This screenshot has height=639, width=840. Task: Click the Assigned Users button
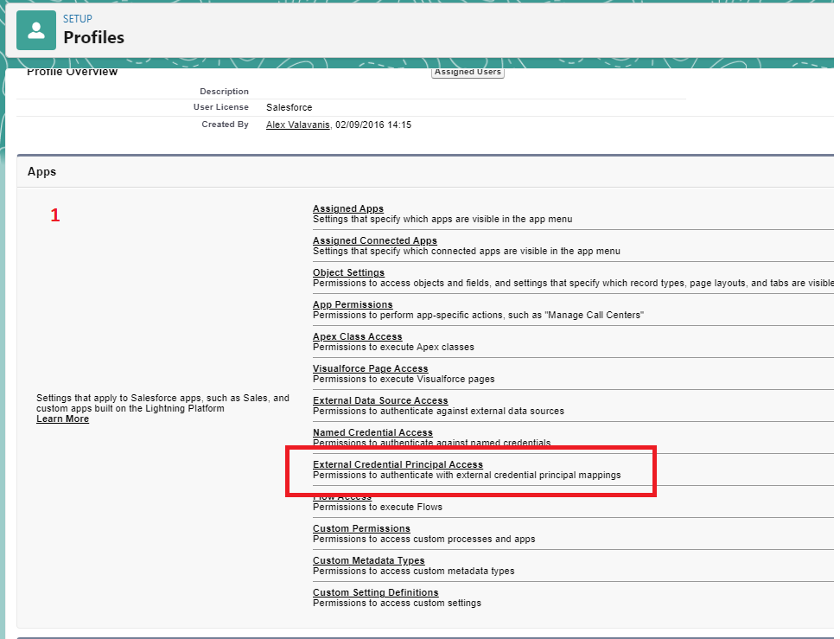(467, 73)
